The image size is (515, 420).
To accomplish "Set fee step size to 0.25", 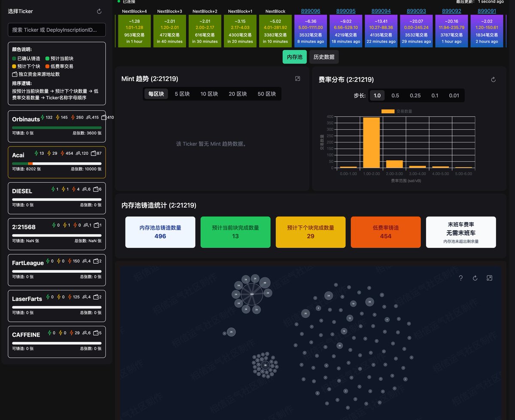I will point(415,95).
